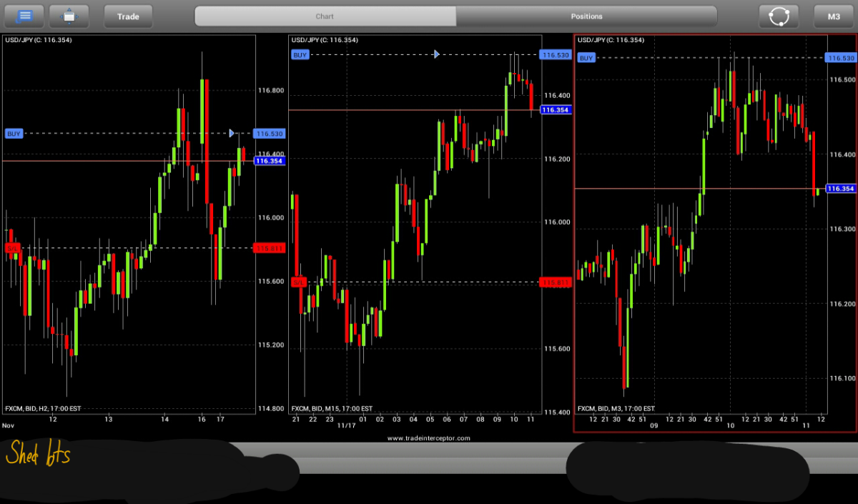This screenshot has width=858, height=504.
Task: Select the 116.530 order price tag in M3 chart
Action: click(x=840, y=58)
